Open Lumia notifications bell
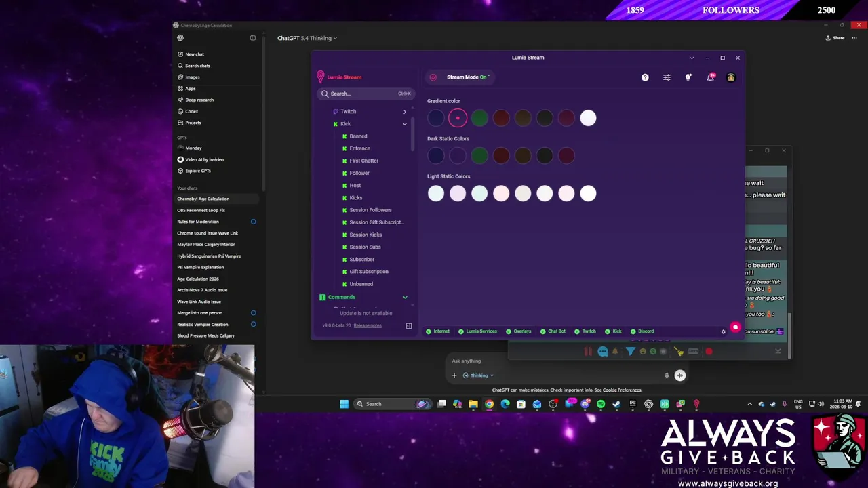This screenshot has height=488, width=868. tap(710, 77)
